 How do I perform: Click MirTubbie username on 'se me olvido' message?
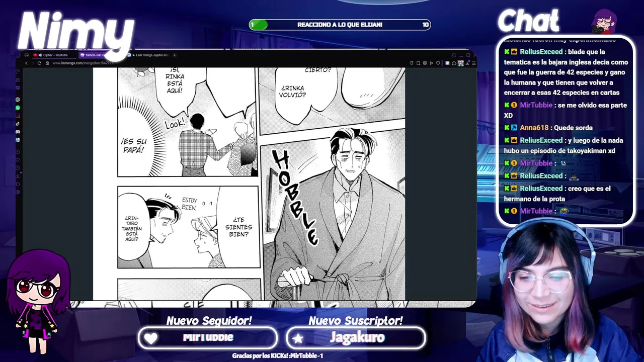pos(536,105)
